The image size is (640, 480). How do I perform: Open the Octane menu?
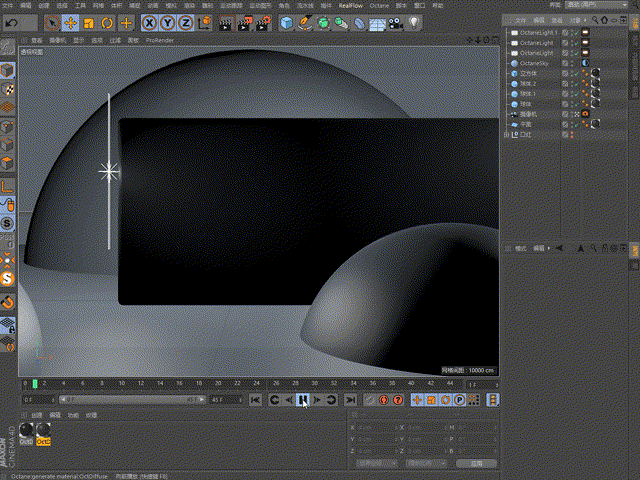point(379,5)
